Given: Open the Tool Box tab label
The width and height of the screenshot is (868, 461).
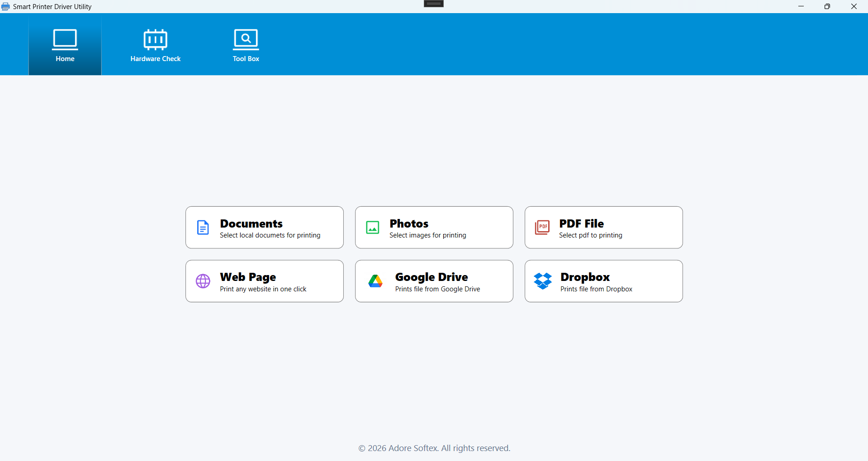Looking at the screenshot, I should coord(246,59).
